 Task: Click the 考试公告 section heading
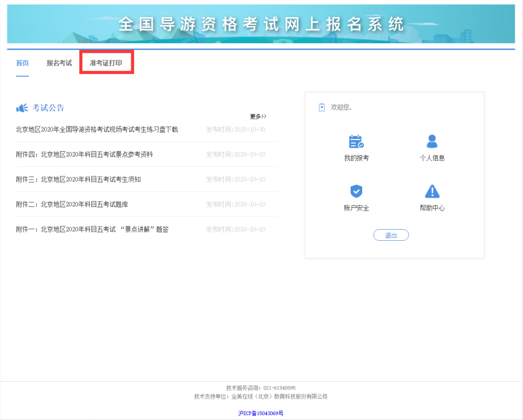pyautogui.click(x=48, y=108)
